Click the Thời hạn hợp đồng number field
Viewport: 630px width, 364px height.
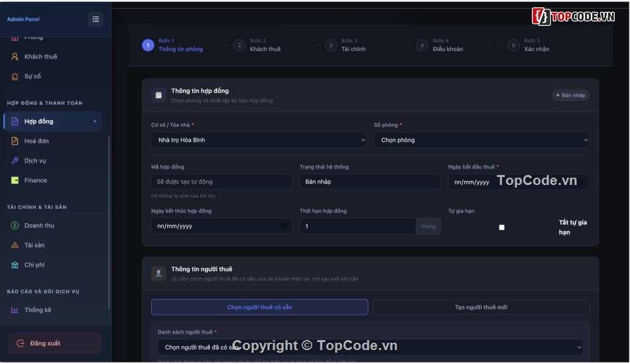[357, 226]
